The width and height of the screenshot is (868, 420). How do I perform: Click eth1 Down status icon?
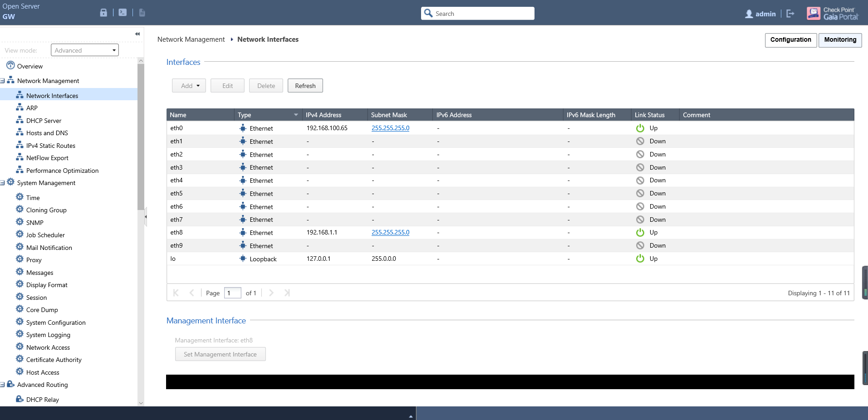click(x=640, y=141)
